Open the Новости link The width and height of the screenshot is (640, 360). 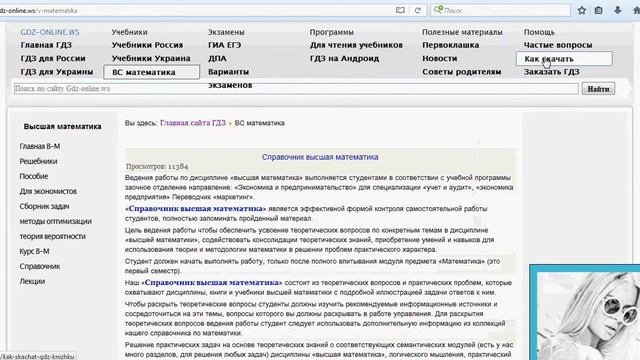tap(440, 58)
